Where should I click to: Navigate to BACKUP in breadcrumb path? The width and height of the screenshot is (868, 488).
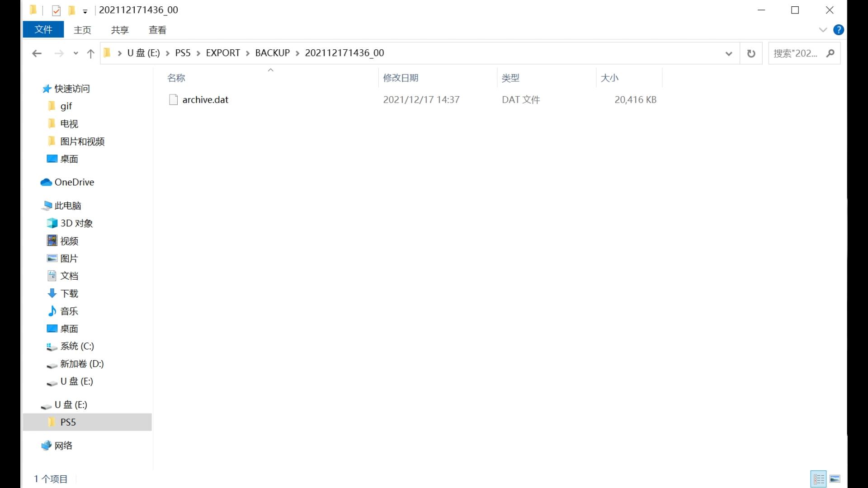[x=272, y=53]
